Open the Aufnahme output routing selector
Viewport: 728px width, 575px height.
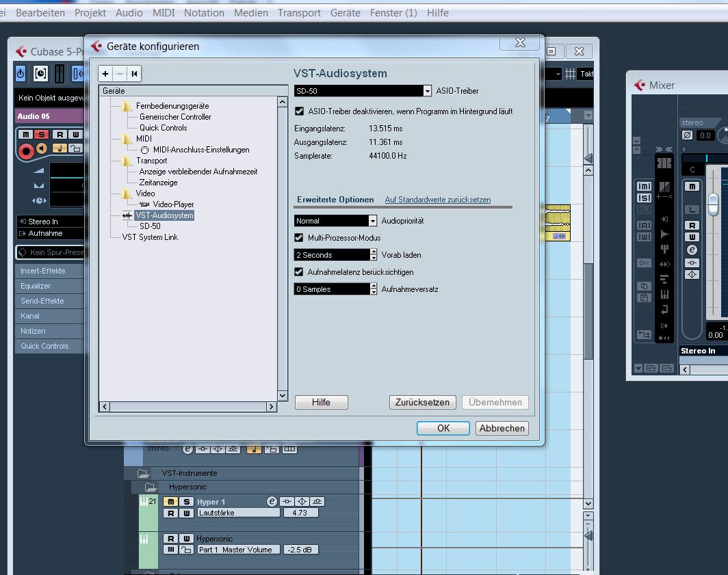point(50,233)
